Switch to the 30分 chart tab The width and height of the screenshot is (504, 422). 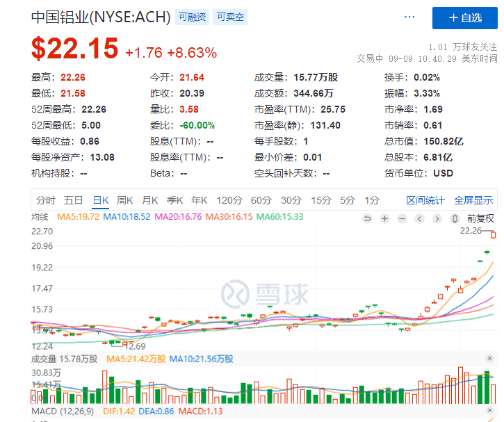(291, 200)
